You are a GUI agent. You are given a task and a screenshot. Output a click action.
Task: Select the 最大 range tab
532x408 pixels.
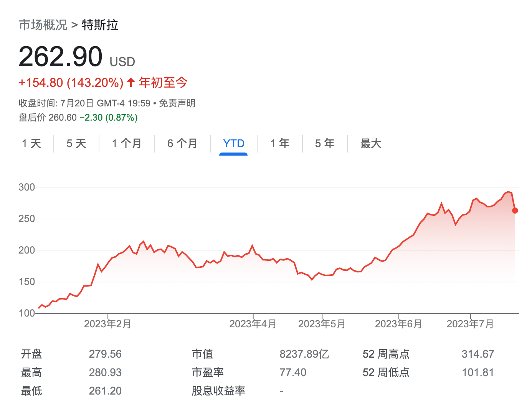click(371, 144)
